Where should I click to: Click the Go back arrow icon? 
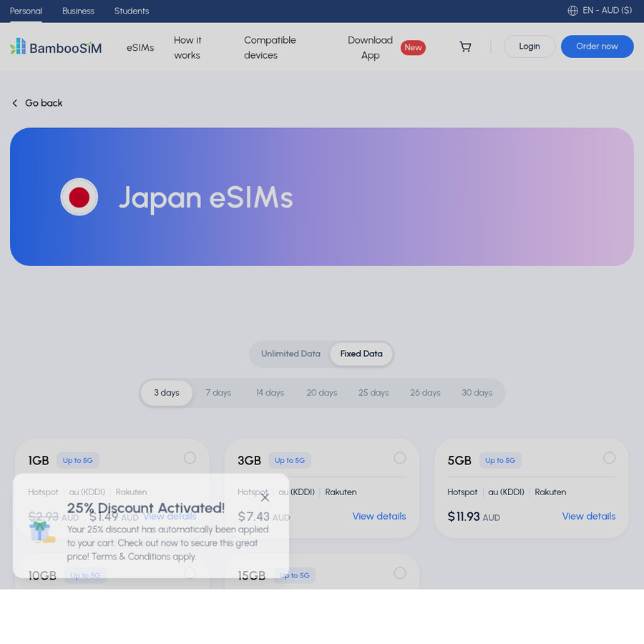point(15,103)
